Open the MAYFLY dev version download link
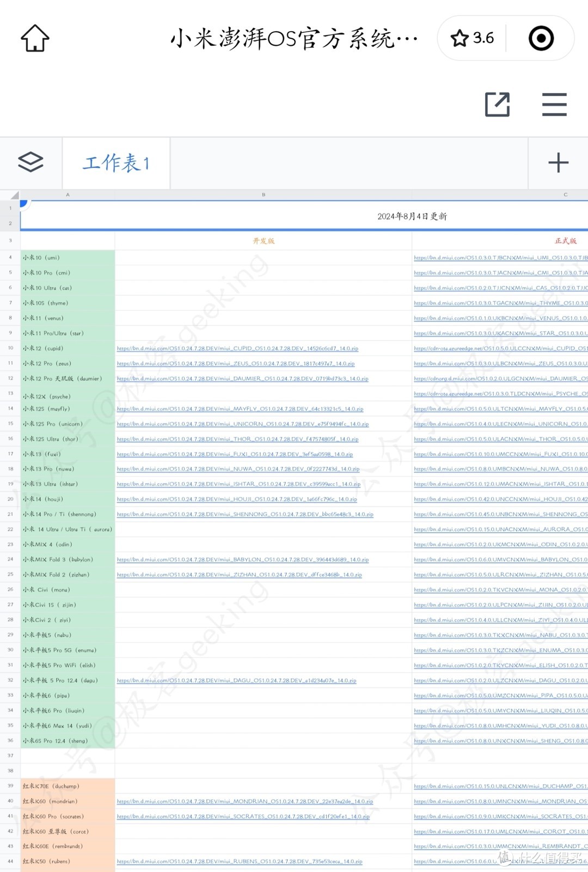The width and height of the screenshot is (588, 872). pos(240,409)
